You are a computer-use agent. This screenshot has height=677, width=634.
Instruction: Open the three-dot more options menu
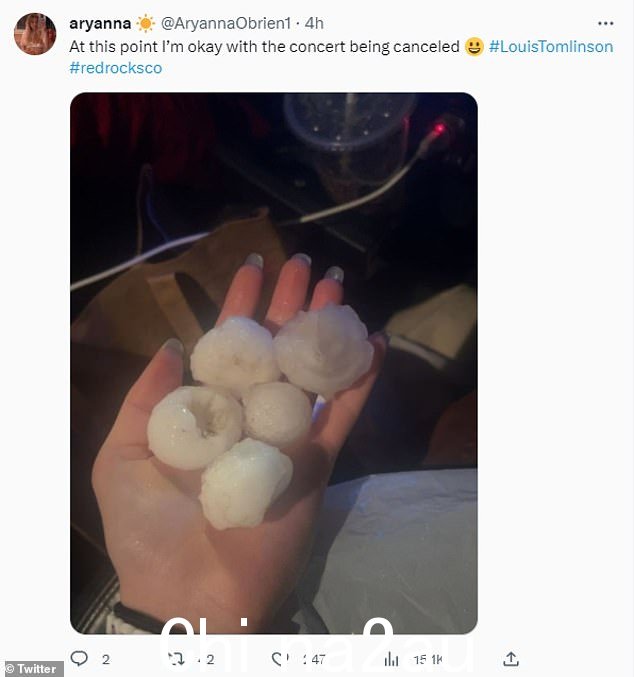click(x=605, y=23)
